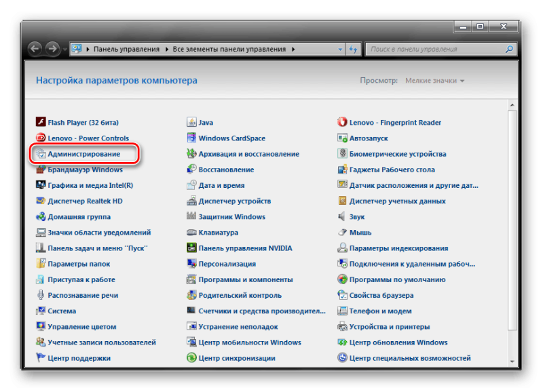The height and width of the screenshot is (392, 543).
Task: Select Все элементы панели управления breadcrumb
Action: coord(230,50)
